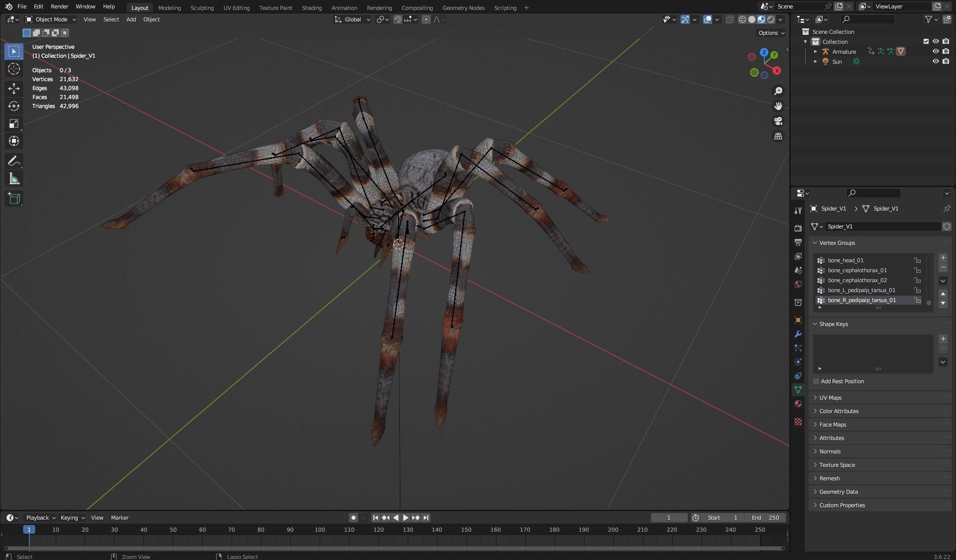The height and width of the screenshot is (560, 956).
Task: Select the Add Cube tool
Action: click(14, 199)
